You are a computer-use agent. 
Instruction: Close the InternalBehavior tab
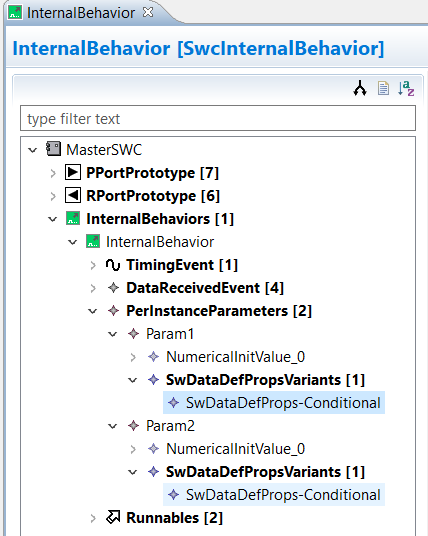coord(148,12)
